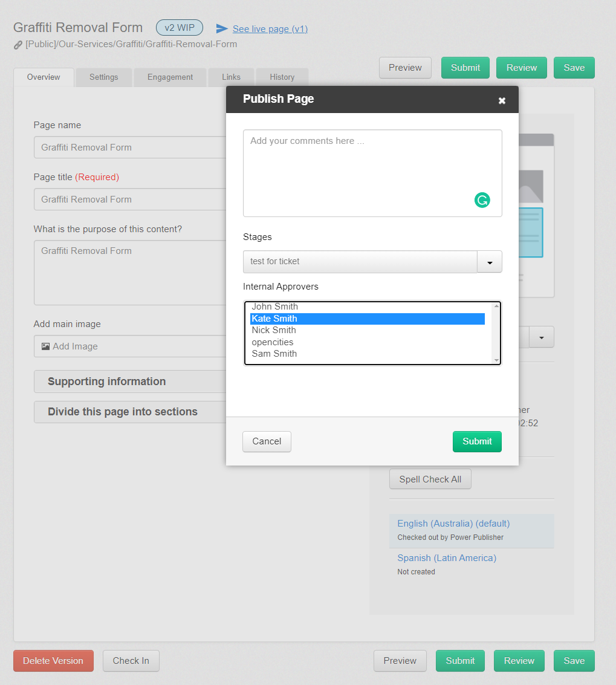Click the link icon beside the page path
Image resolution: width=616 pixels, height=685 pixels.
click(18, 44)
